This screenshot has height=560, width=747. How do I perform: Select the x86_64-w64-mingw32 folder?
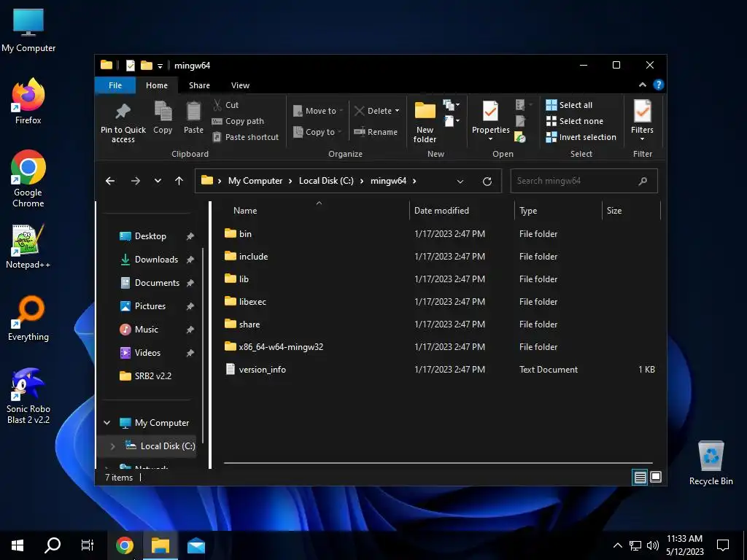[x=439, y=346]
